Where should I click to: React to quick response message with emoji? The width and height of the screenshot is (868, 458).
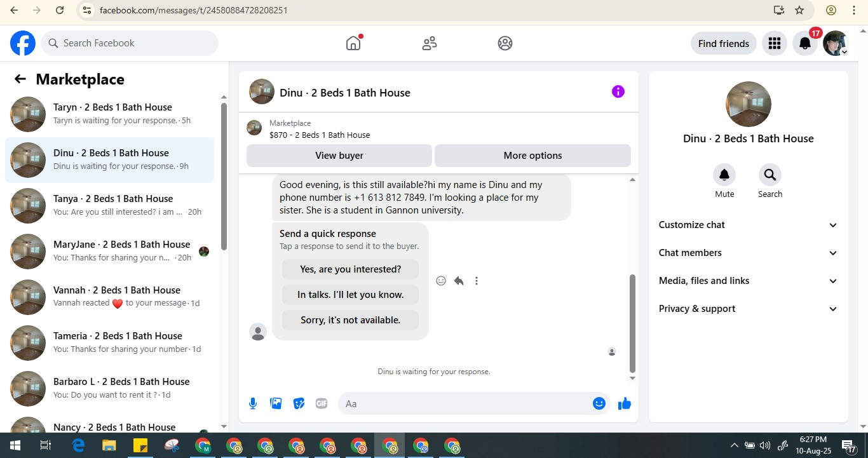441,281
